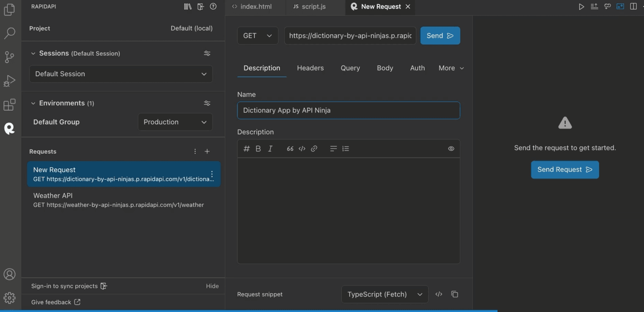Open the Requests section more options menu
The width and height of the screenshot is (644, 312).
(195, 151)
